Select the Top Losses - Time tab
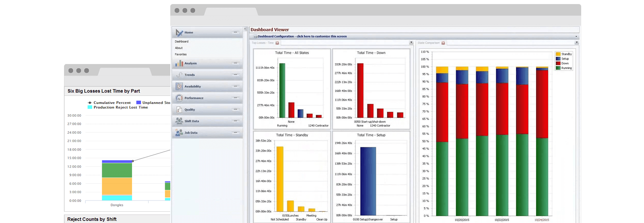This screenshot has height=223, width=644. click(262, 43)
